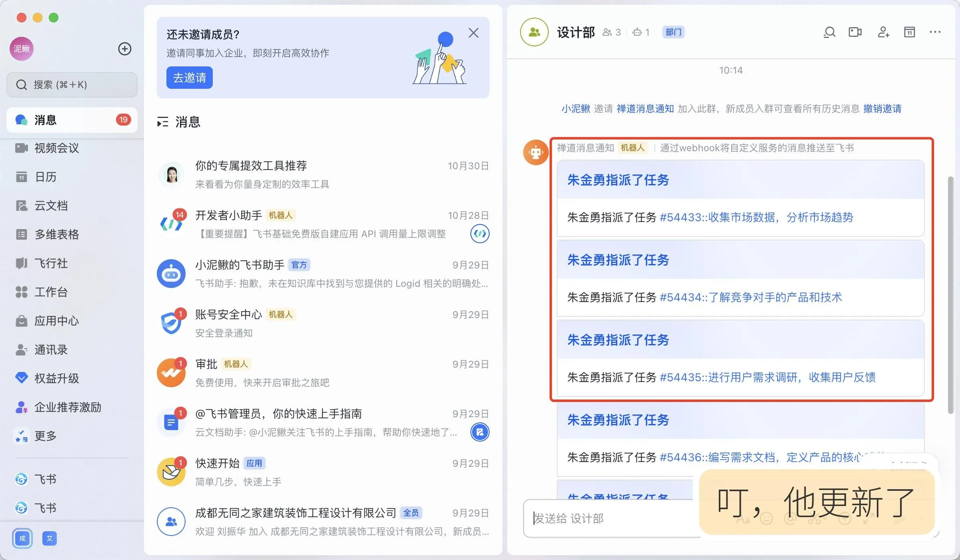Open 飞行社 in the sidebar
The width and height of the screenshot is (960, 560).
click(72, 263)
